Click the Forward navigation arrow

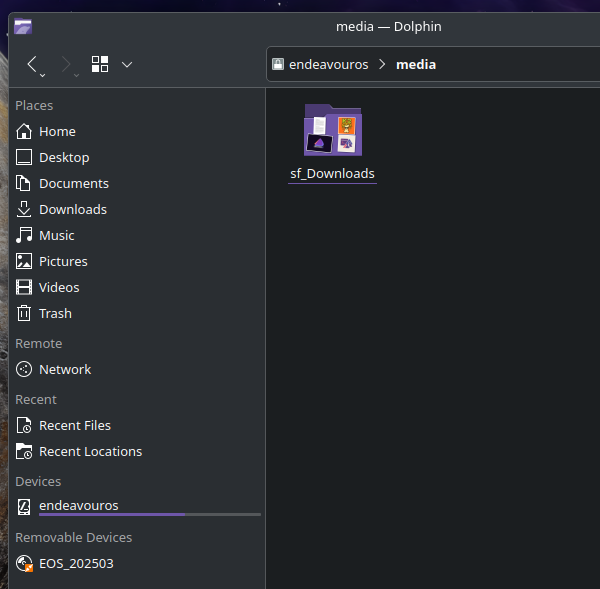tap(67, 65)
